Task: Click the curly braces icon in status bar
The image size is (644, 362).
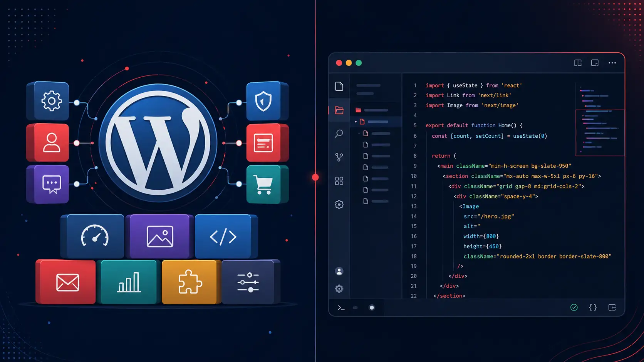Action: 593,307
